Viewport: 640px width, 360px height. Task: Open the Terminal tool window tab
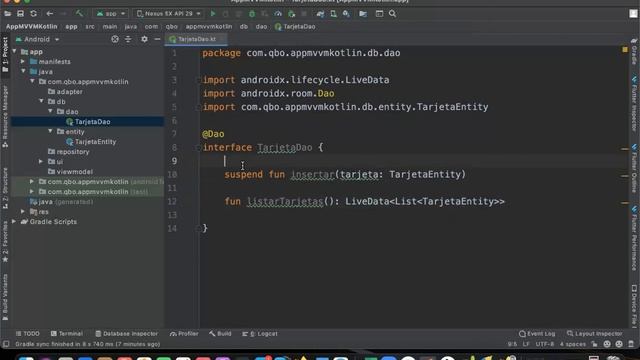point(67,333)
